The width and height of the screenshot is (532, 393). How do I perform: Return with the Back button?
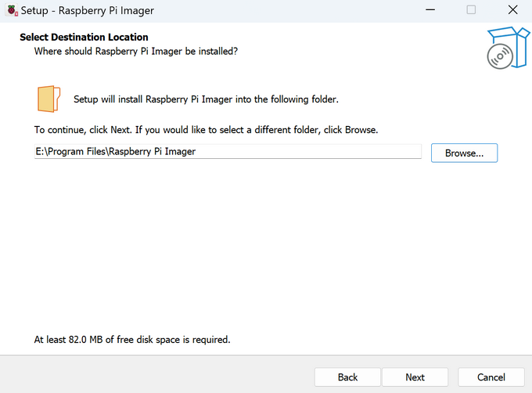click(x=347, y=377)
